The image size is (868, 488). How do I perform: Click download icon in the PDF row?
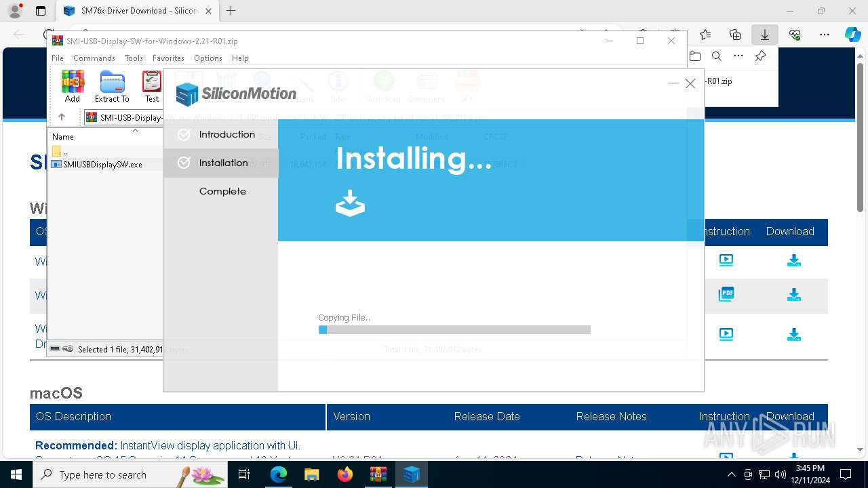(794, 295)
